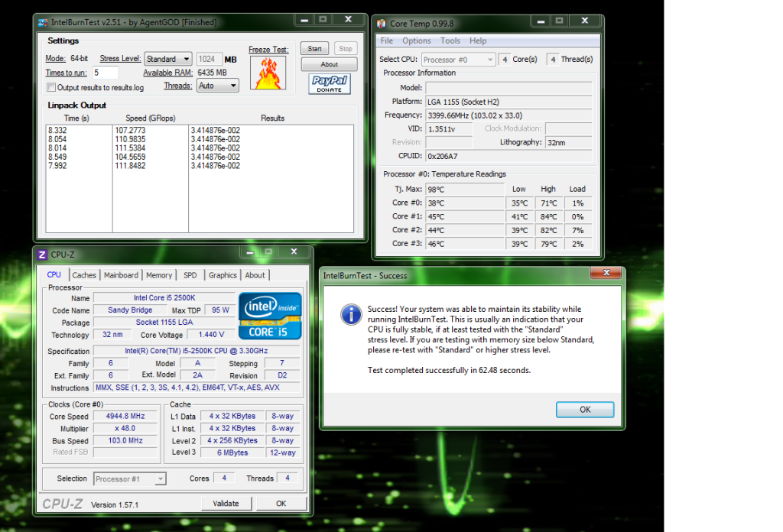
Task: Click the VID value 1.3511v
Action: 449,128
